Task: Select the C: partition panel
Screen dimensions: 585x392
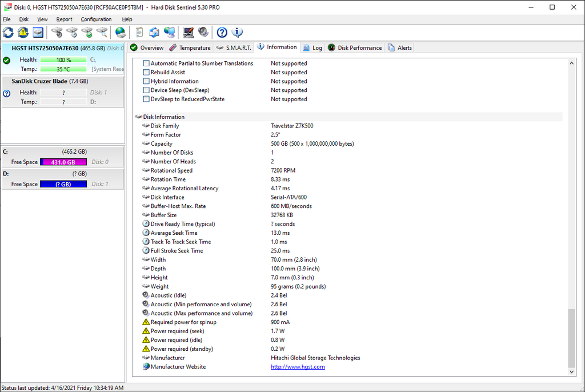Action: [63, 157]
